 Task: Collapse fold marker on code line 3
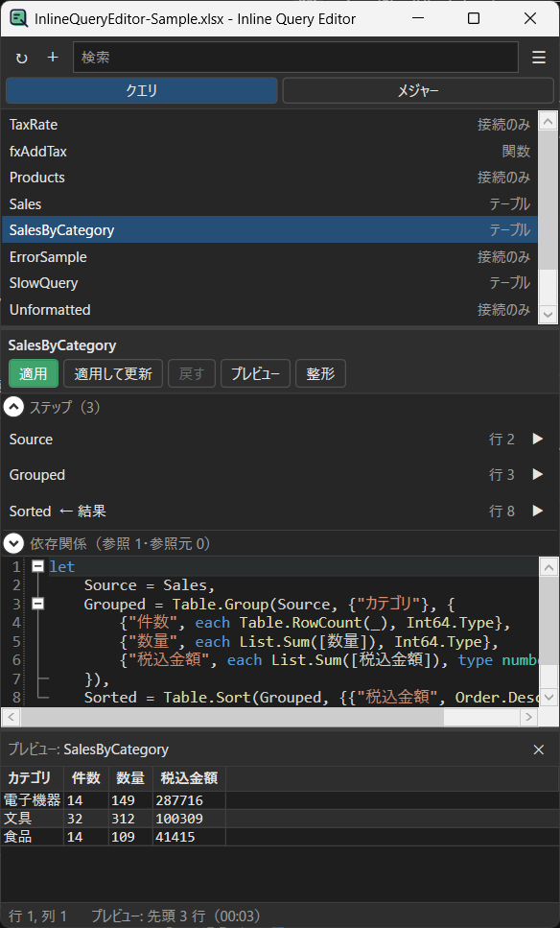[x=37, y=604]
